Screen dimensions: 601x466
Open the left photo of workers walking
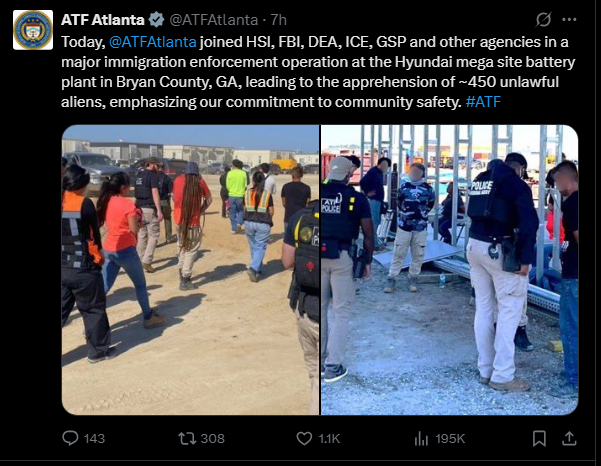coord(190,270)
